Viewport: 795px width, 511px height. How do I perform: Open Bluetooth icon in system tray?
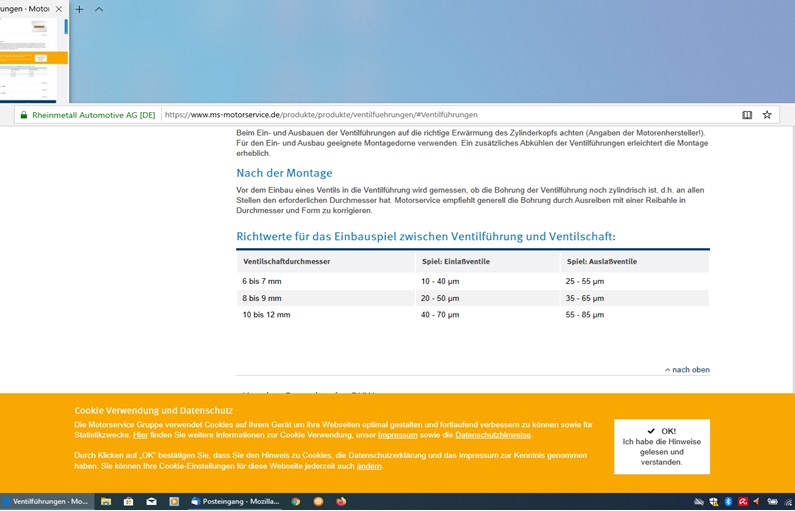[x=729, y=502]
